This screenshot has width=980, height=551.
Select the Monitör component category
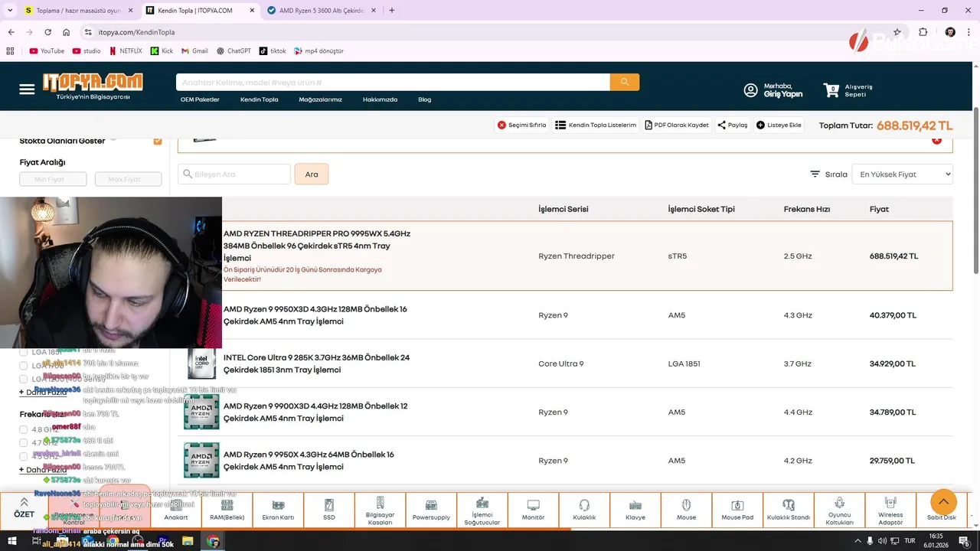pos(534,510)
